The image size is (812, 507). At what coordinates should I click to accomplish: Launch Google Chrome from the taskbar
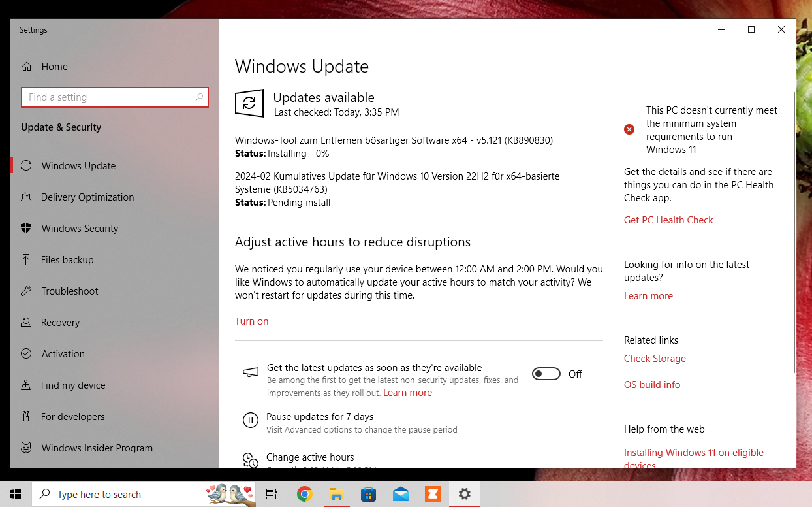pyautogui.click(x=304, y=495)
